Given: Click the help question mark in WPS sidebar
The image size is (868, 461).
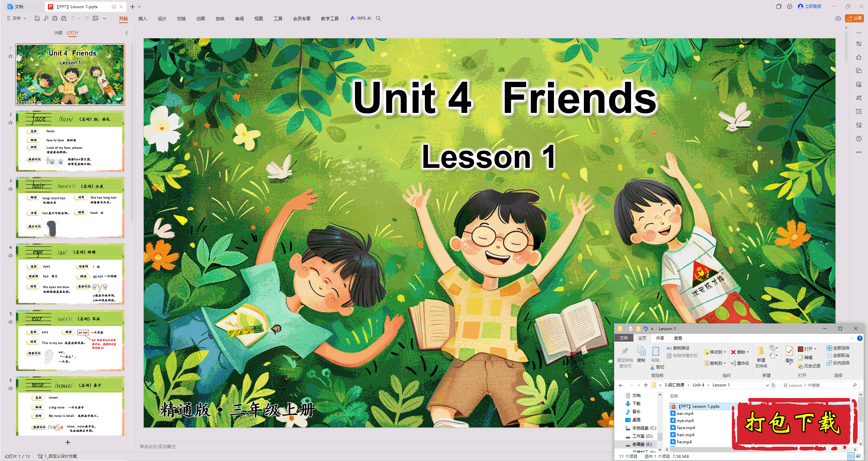Looking at the screenshot, I should 859,139.
